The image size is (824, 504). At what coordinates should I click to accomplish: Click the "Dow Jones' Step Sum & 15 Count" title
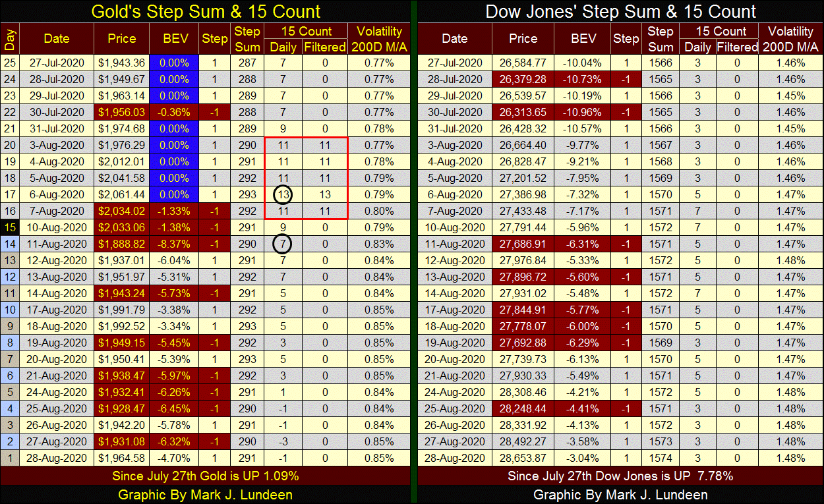click(621, 12)
